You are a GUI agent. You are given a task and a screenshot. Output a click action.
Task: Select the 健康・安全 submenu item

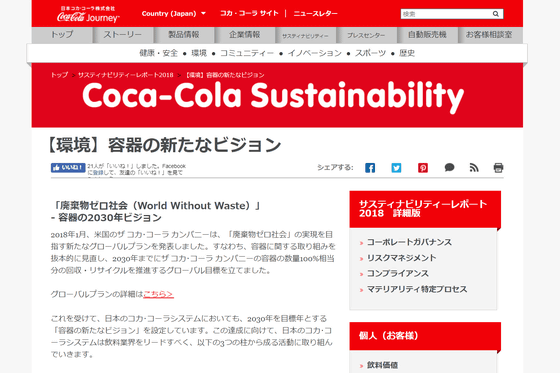tap(159, 53)
